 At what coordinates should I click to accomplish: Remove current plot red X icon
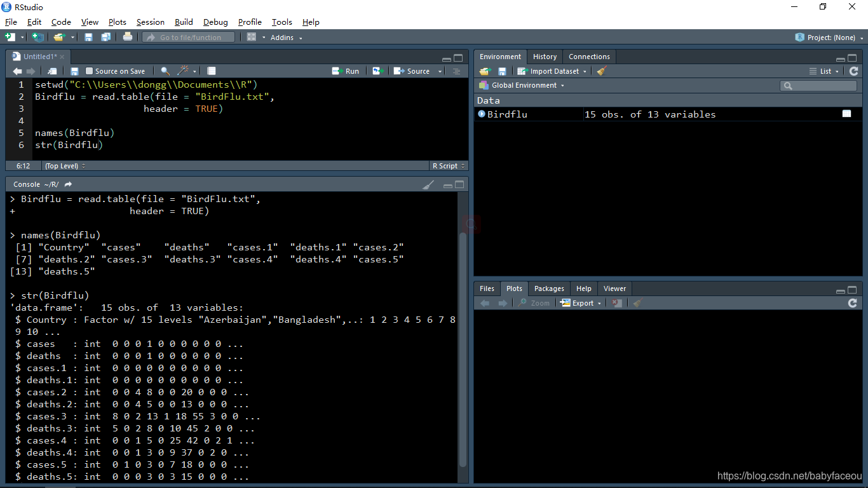coord(616,303)
